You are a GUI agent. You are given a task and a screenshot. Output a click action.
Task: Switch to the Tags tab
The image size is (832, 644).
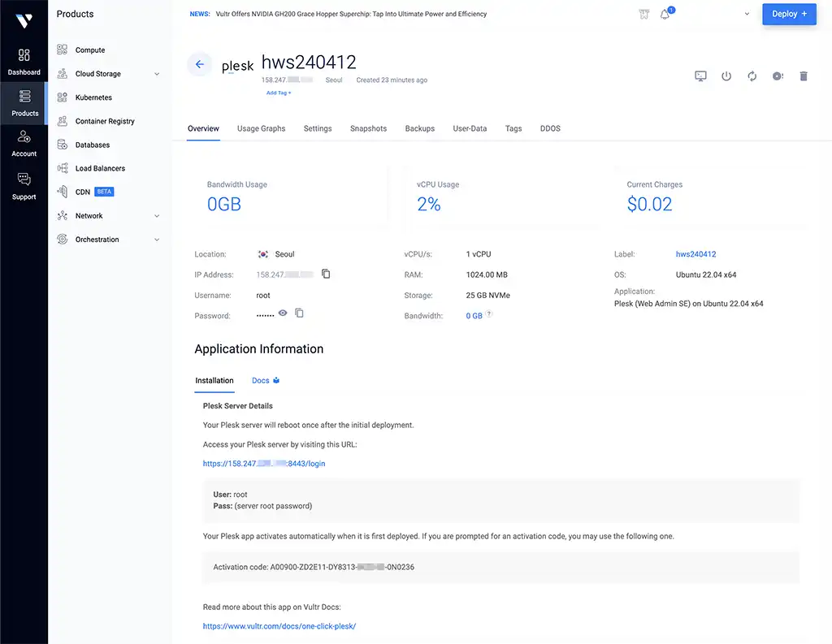(x=513, y=128)
